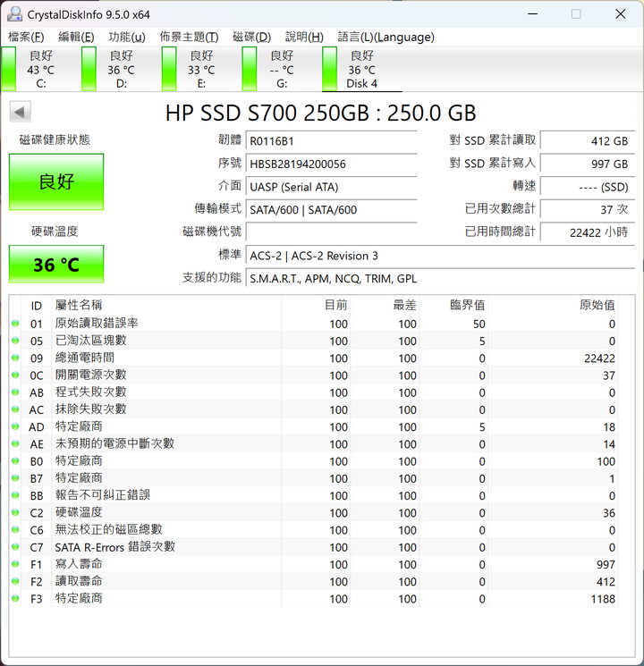
Task: Click the total host reads value 412 GB
Action: point(588,141)
